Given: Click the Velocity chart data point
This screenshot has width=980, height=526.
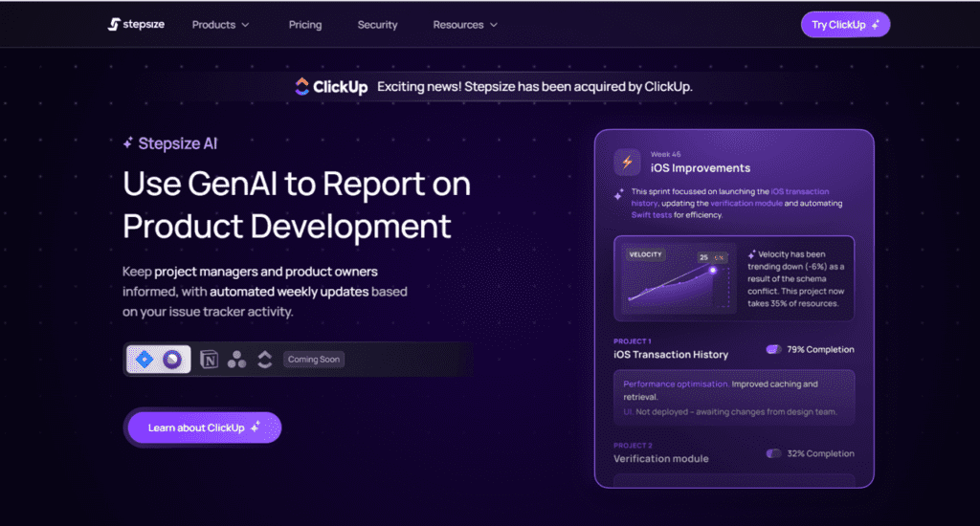Looking at the screenshot, I should click(712, 270).
